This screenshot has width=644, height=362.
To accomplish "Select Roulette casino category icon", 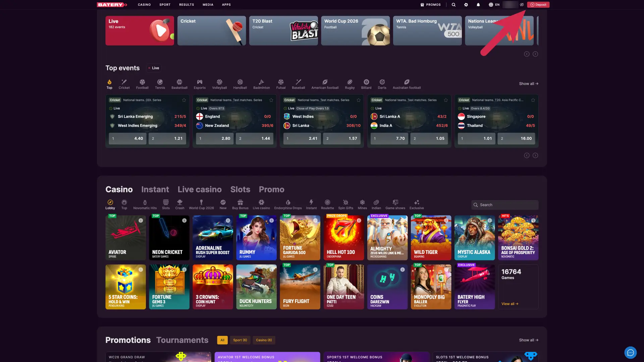I will (x=327, y=205).
